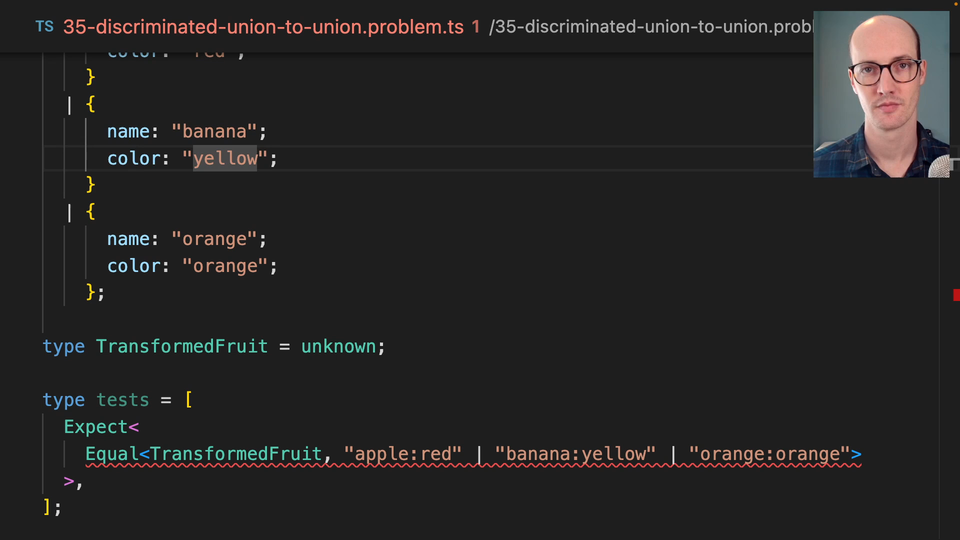Click the unknown type keyword

340,347
